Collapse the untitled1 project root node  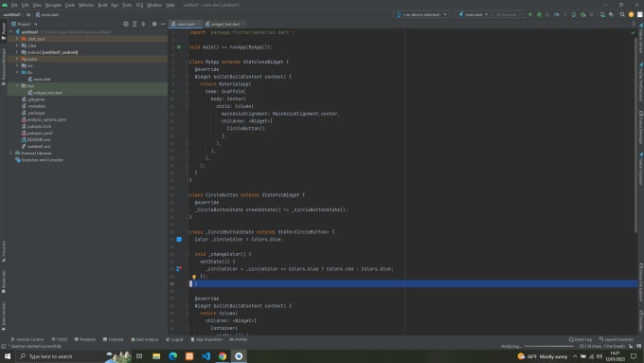point(11,31)
